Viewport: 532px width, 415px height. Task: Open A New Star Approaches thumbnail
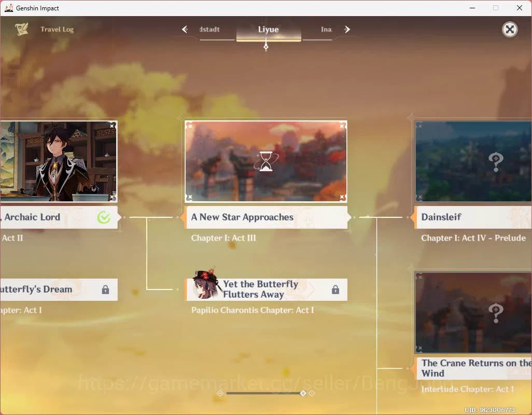(x=266, y=161)
